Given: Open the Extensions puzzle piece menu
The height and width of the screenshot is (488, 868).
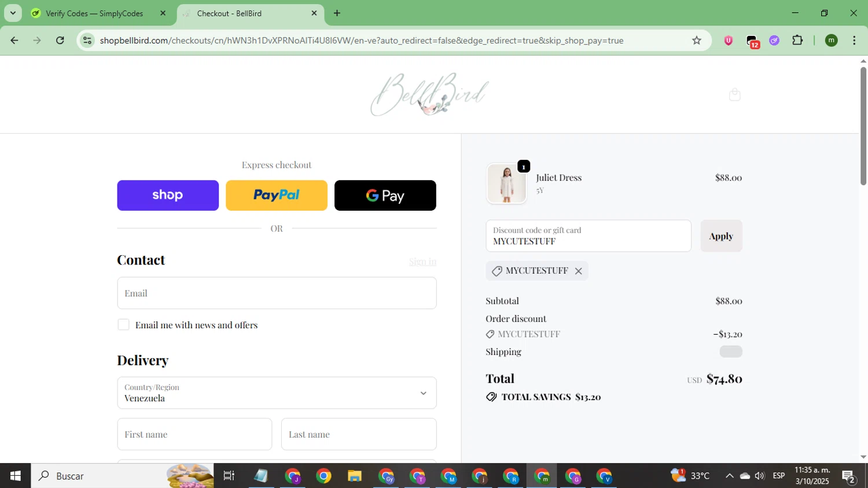Looking at the screenshot, I should coord(797,41).
